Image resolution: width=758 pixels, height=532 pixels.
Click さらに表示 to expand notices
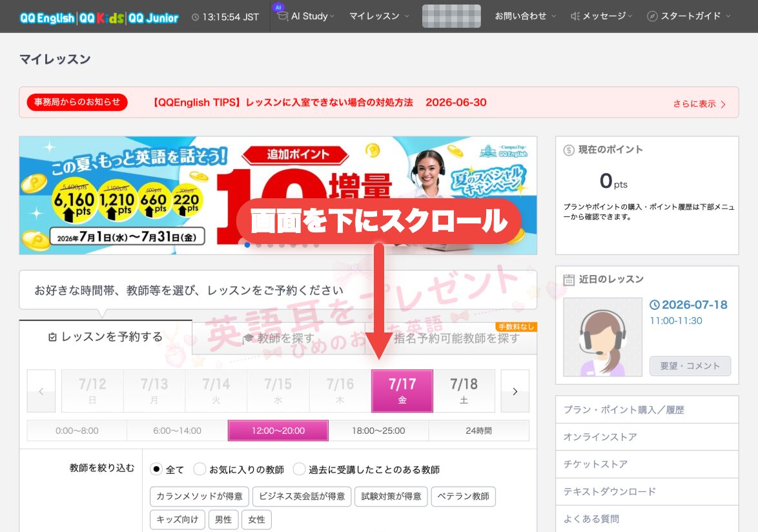click(x=699, y=104)
